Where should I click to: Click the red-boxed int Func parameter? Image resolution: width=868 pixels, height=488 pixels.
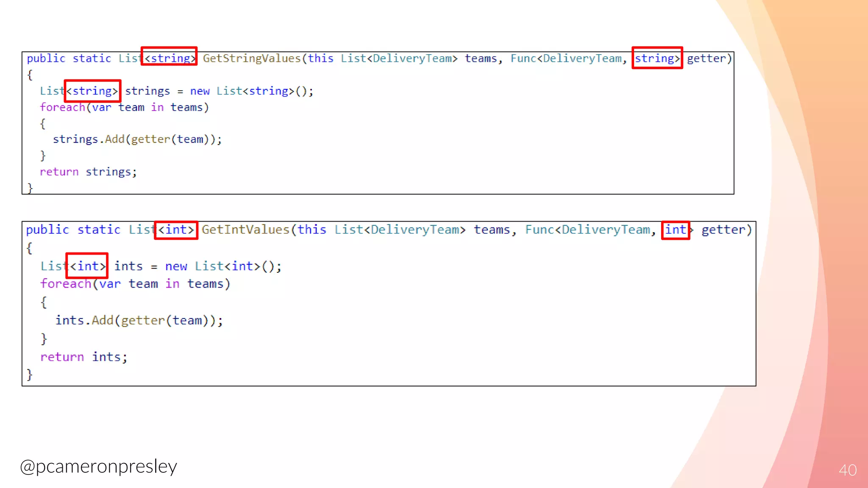(676, 230)
